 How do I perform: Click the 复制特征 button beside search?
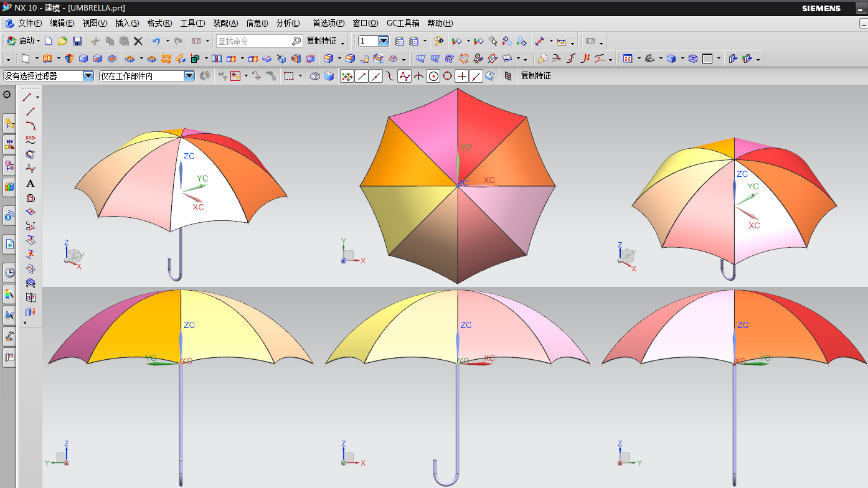pyautogui.click(x=322, y=41)
